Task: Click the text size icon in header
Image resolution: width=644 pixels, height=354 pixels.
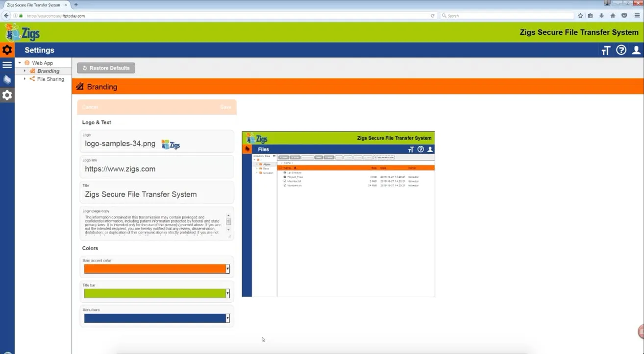Action: (606, 50)
